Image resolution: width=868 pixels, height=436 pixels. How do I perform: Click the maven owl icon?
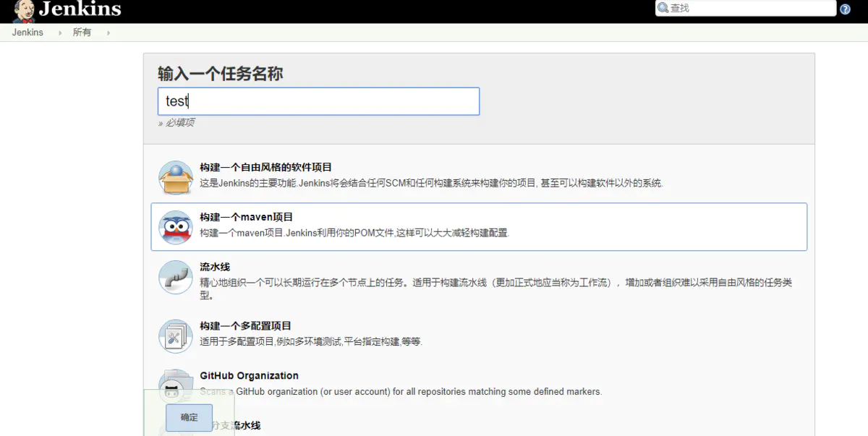point(176,227)
